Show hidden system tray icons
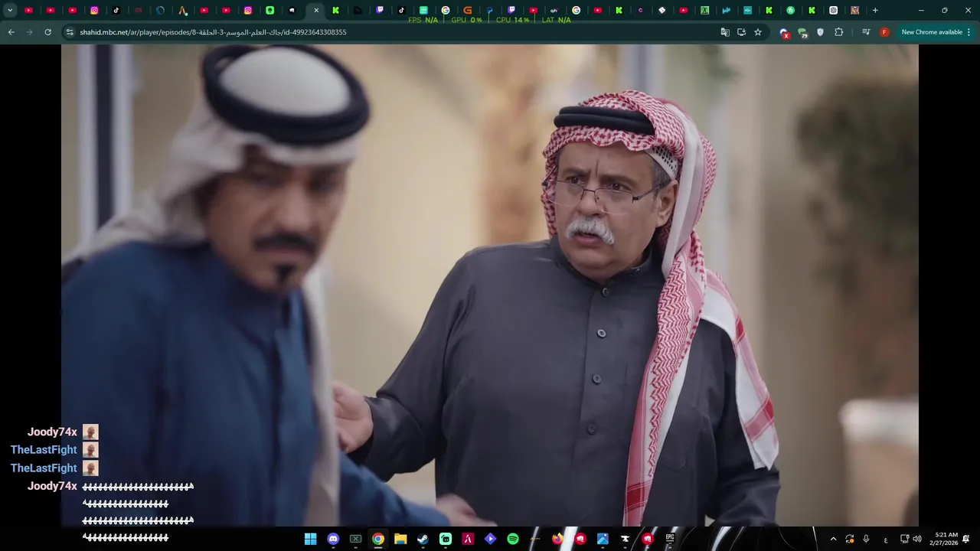 833,539
